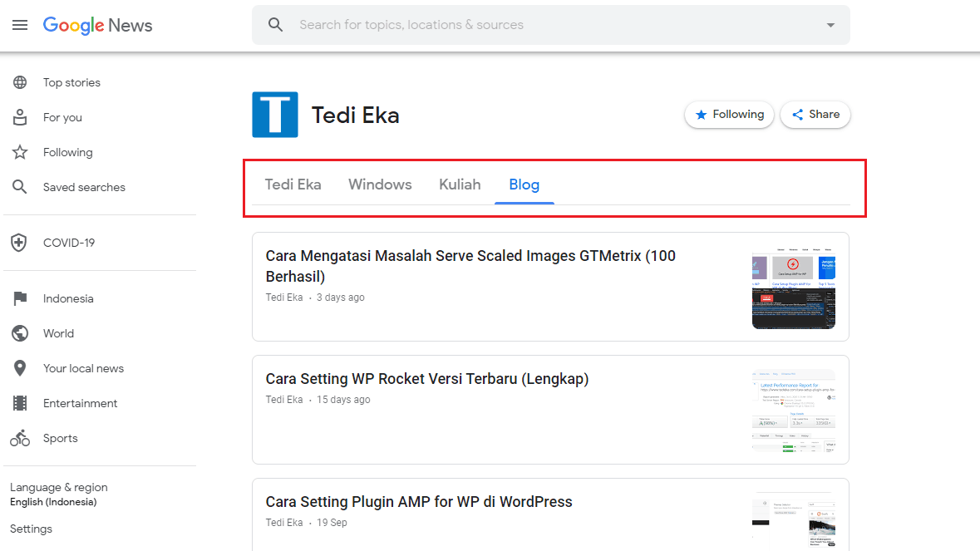Image resolution: width=980 pixels, height=551 pixels.
Task: Open the For you section
Action: pos(62,117)
